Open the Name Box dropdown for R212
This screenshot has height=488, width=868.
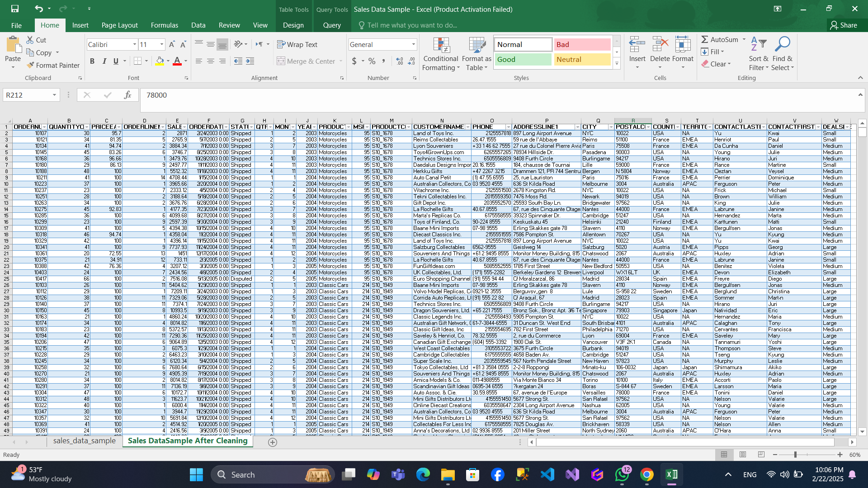(54, 95)
